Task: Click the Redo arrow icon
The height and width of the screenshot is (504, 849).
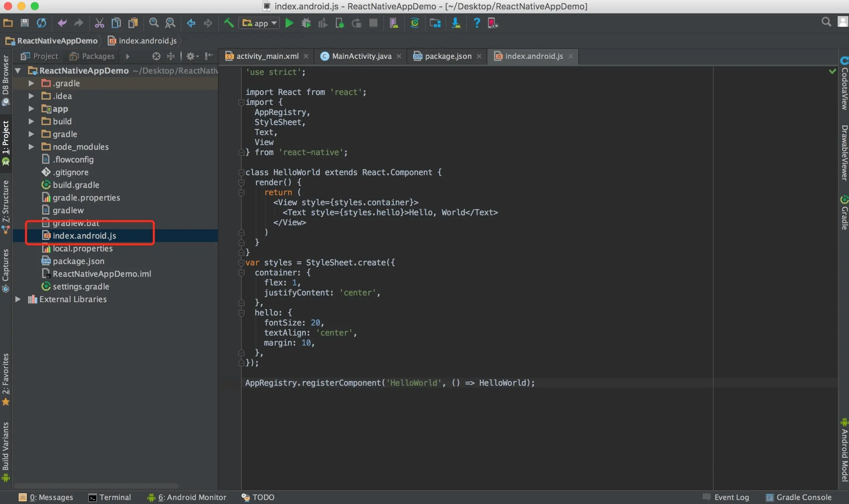Action: click(79, 23)
